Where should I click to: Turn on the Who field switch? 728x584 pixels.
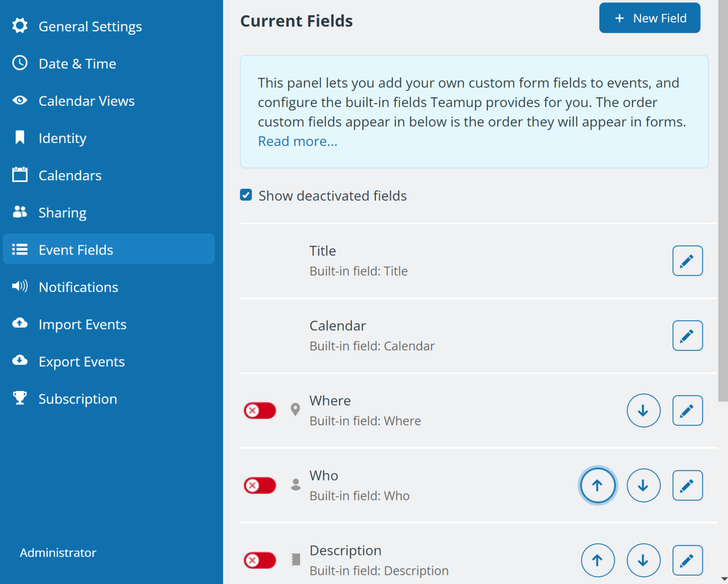(260, 485)
